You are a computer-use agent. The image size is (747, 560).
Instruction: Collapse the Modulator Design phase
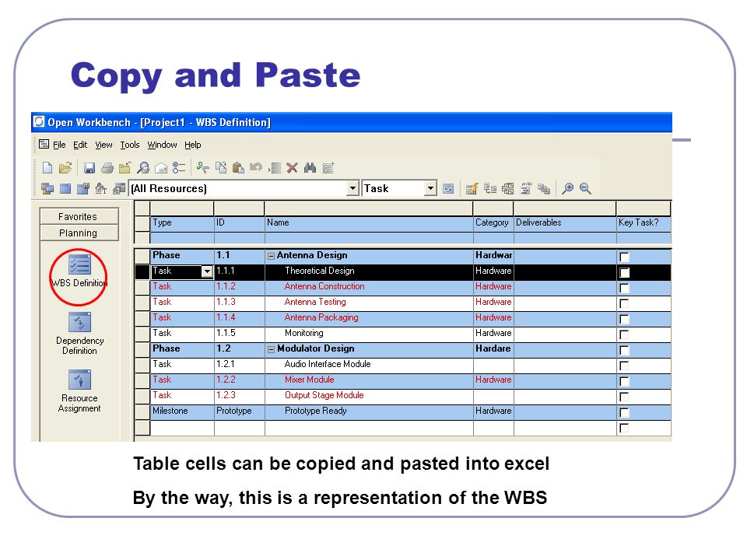pos(271,349)
